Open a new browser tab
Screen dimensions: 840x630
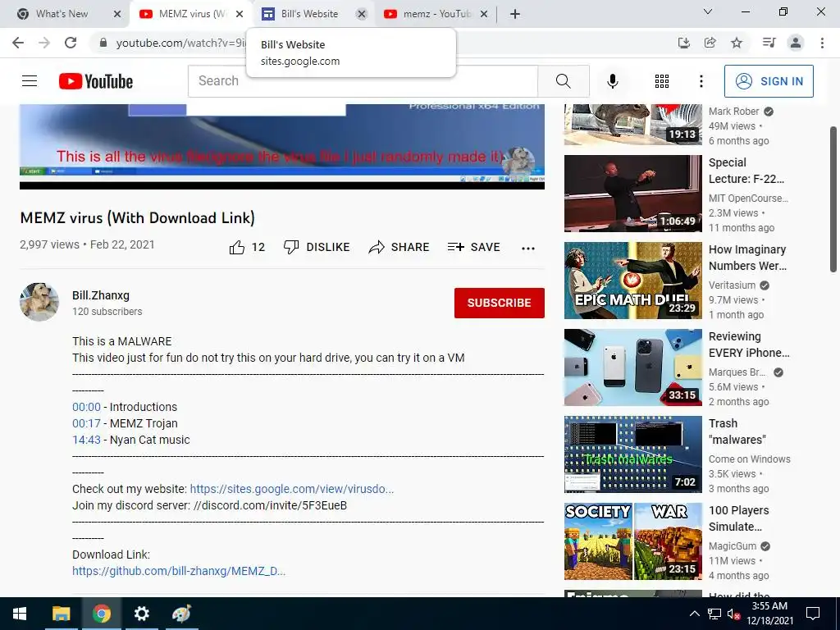pyautogui.click(x=515, y=14)
